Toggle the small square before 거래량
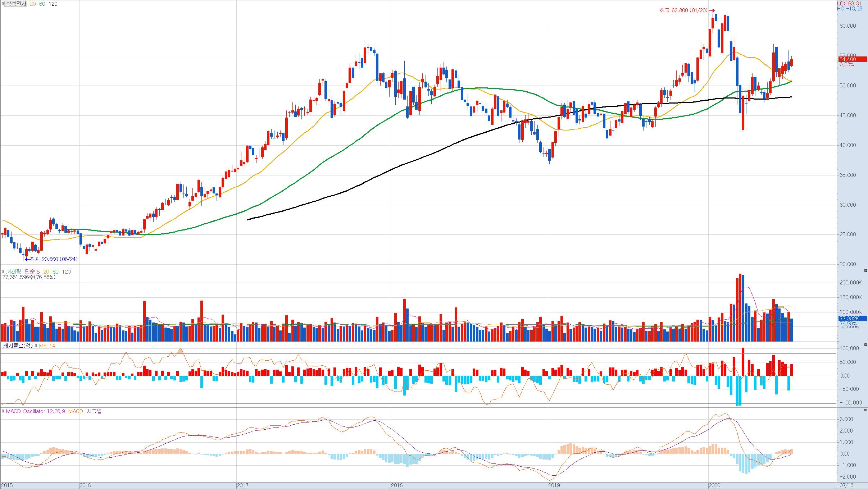Viewport: 868px width, 489px height. 3,272
